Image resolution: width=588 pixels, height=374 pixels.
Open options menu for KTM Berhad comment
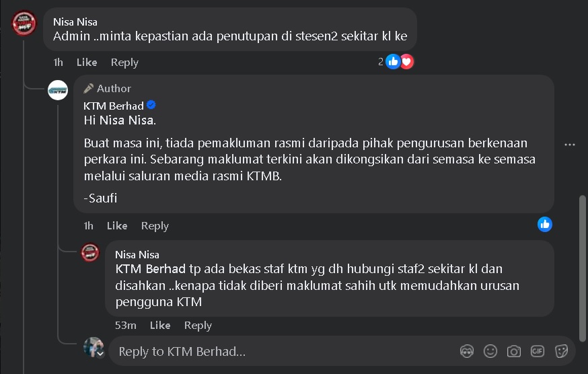pos(570,145)
